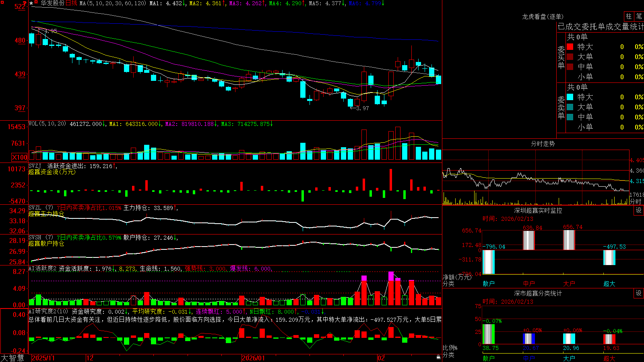The width and height of the screenshot is (644, 362).
Task: Click the 已成交委托单成交量统计 header
Action: [600, 27]
